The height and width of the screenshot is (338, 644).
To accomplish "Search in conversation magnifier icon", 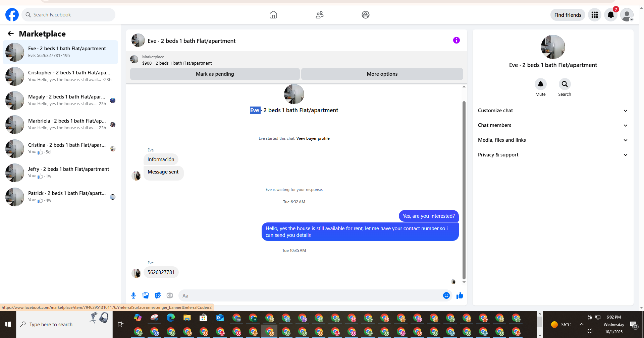I will [x=565, y=84].
